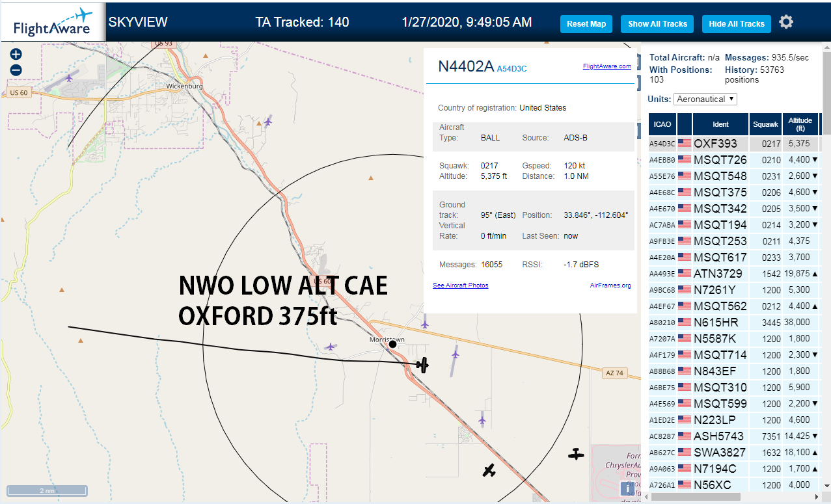Open the AirFrames.org link

pos(610,285)
